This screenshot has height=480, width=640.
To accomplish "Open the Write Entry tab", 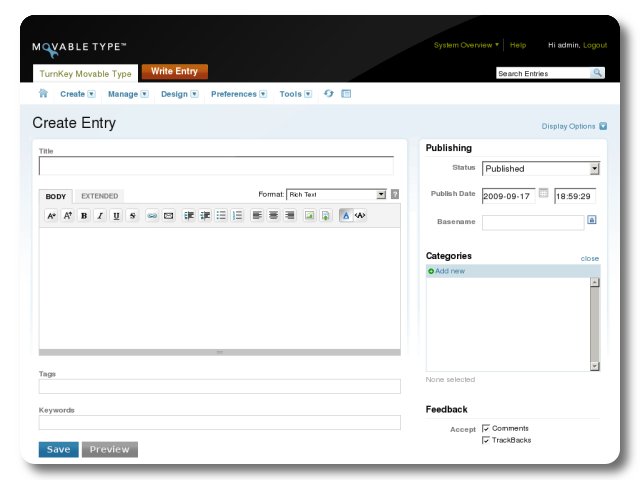I will point(174,72).
